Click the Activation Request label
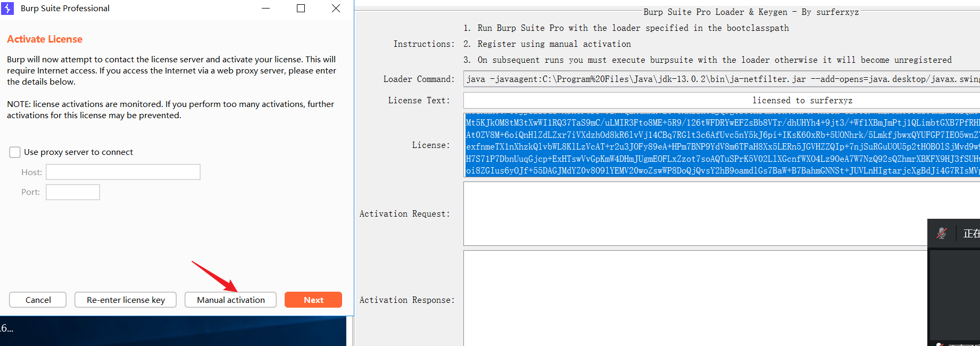Image resolution: width=980 pixels, height=346 pixels. (405, 214)
